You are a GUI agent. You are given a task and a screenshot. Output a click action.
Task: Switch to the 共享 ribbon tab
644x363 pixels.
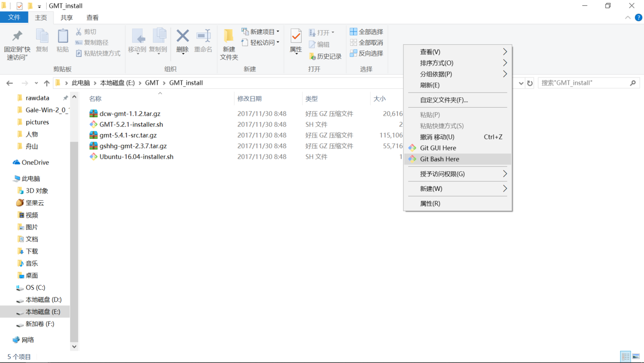tap(66, 18)
